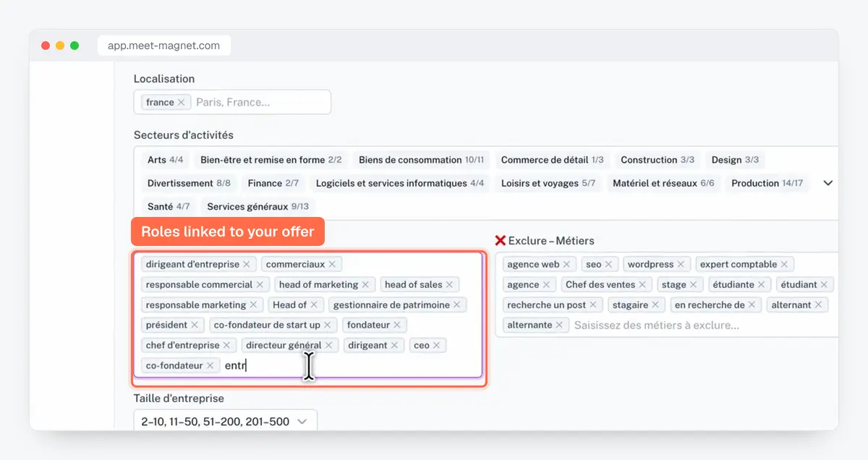Select Services généraux 9/13 sector
The width and height of the screenshot is (868, 460).
[x=258, y=206]
